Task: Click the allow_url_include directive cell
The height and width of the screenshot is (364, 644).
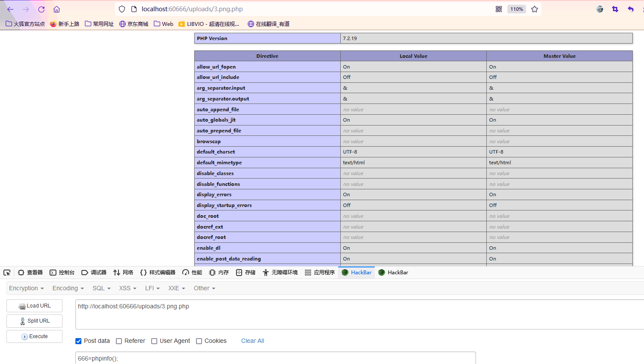Action: tap(267, 77)
